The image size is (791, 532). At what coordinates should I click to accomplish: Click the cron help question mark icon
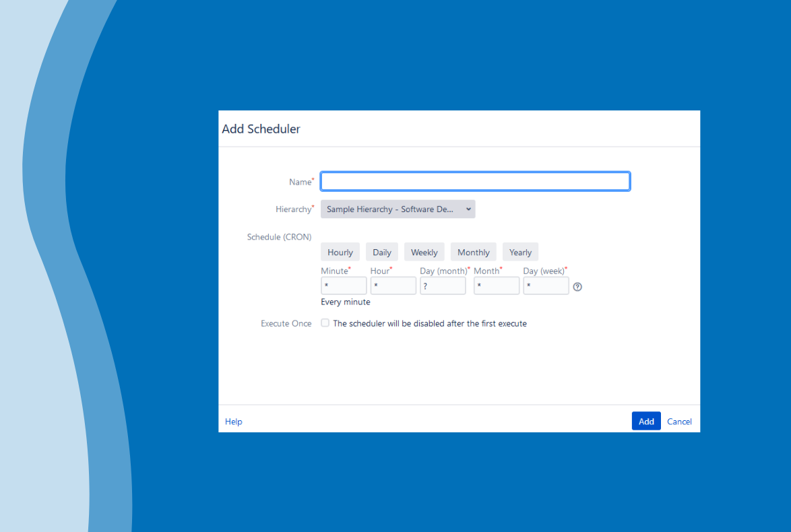(x=577, y=286)
